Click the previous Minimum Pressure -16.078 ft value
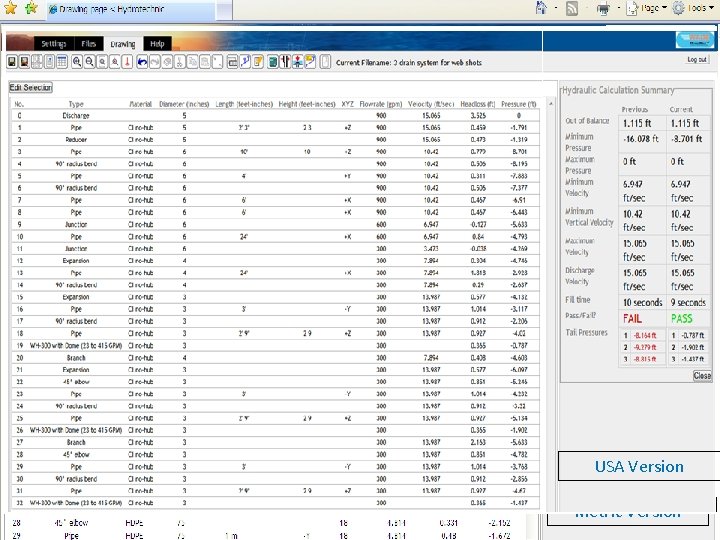 (641, 139)
